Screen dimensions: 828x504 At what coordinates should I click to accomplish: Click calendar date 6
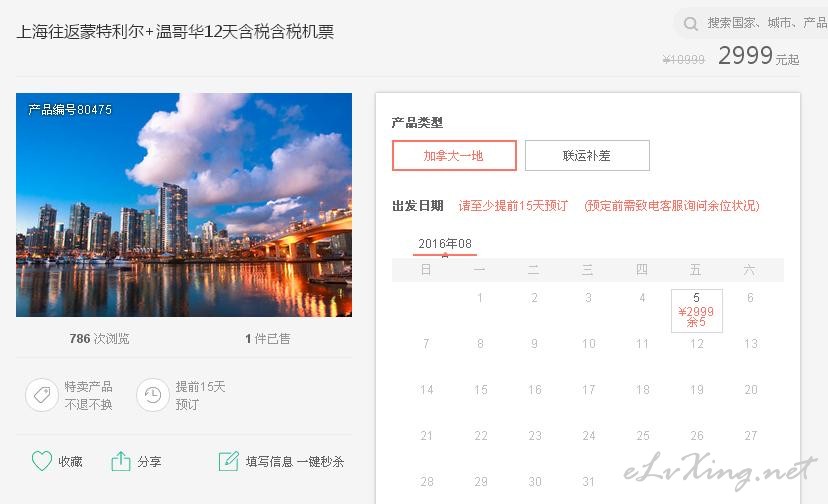point(750,298)
